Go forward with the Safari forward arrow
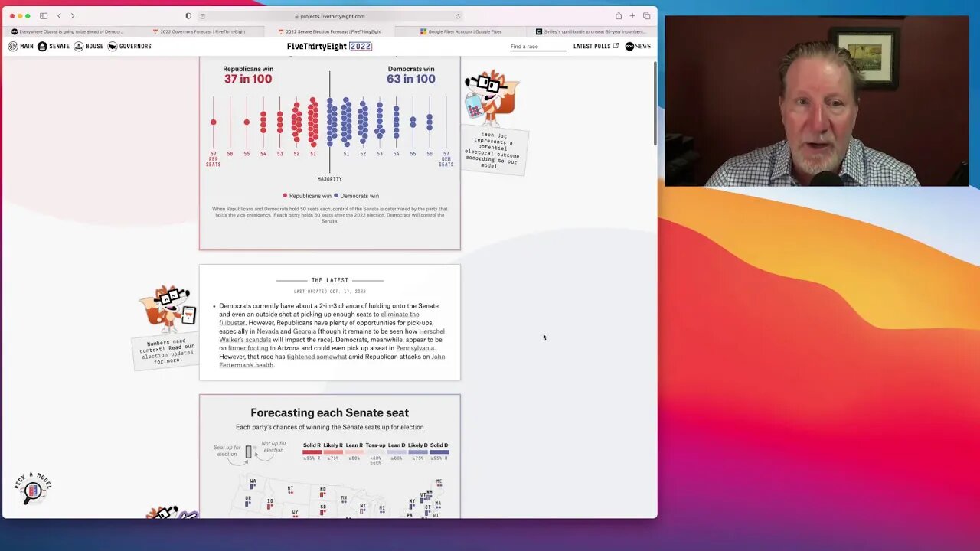The height and width of the screenshot is (551, 980). tap(73, 15)
